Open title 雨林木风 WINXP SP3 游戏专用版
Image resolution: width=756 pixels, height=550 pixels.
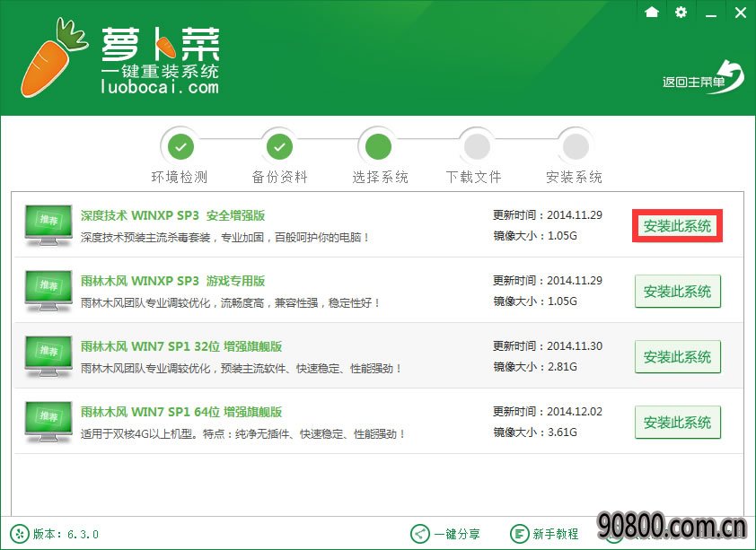(x=172, y=281)
